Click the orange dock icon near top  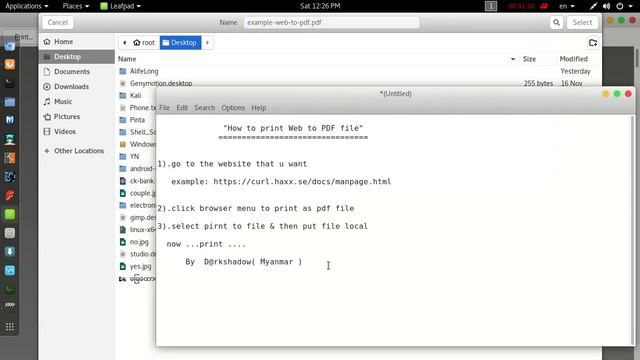pos(10,64)
